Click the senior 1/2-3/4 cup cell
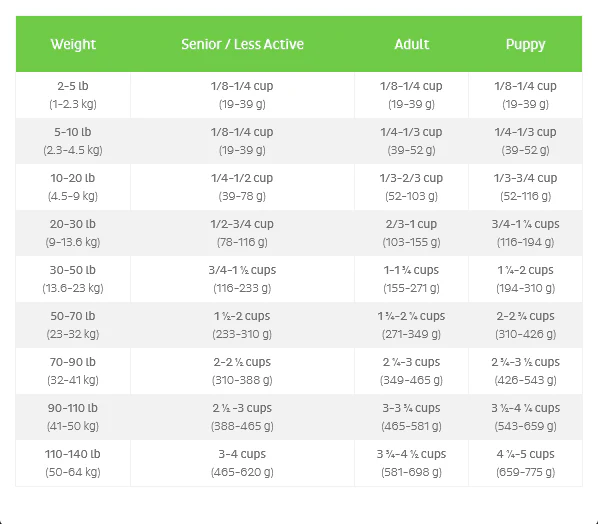Viewport: 598px width, 524px height. pos(242,233)
